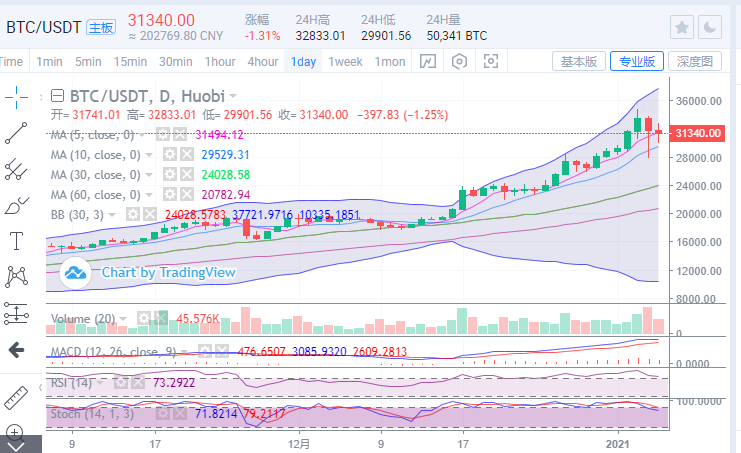Image resolution: width=741 pixels, height=453 pixels.
Task: Switch to 1min timeframe
Action: (x=49, y=61)
